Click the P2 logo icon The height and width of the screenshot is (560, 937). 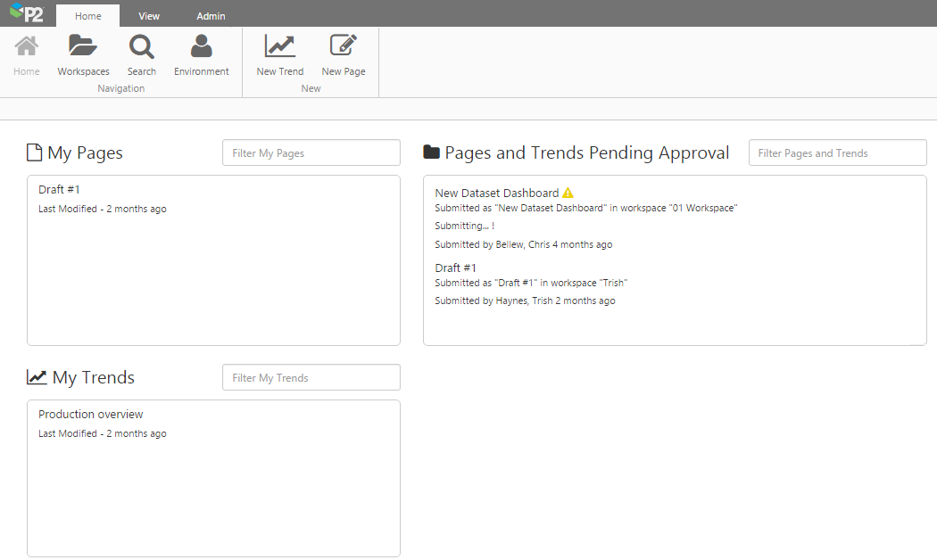27,13
